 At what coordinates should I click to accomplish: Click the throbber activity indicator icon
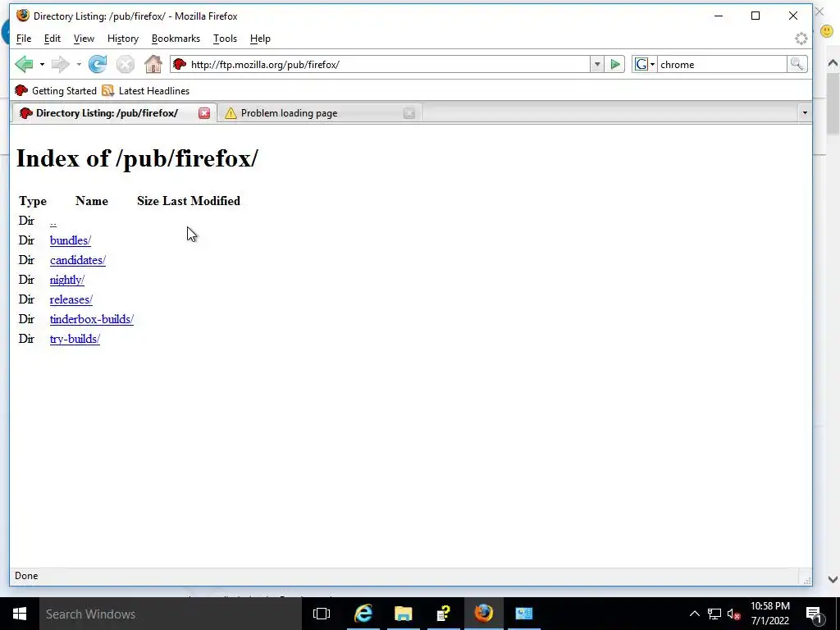pyautogui.click(x=801, y=39)
